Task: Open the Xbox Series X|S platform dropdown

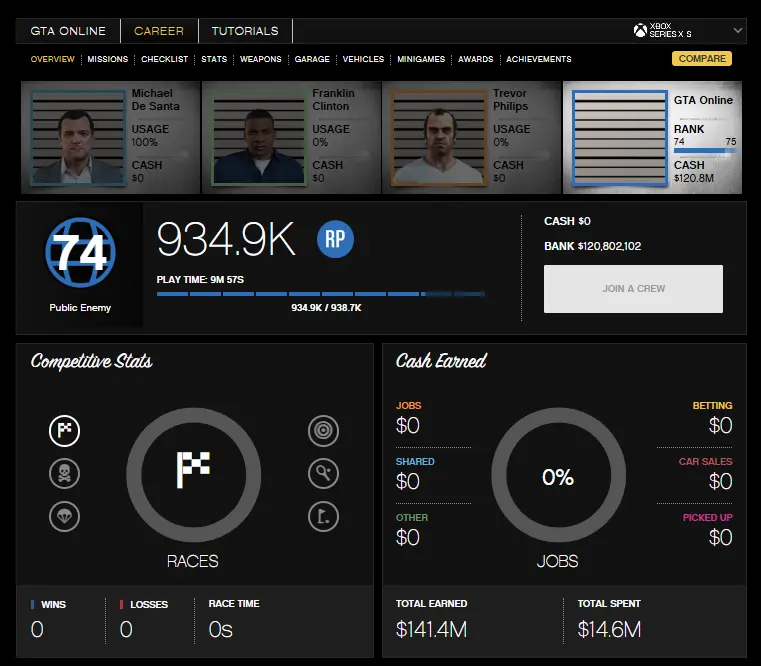Action: coord(688,31)
